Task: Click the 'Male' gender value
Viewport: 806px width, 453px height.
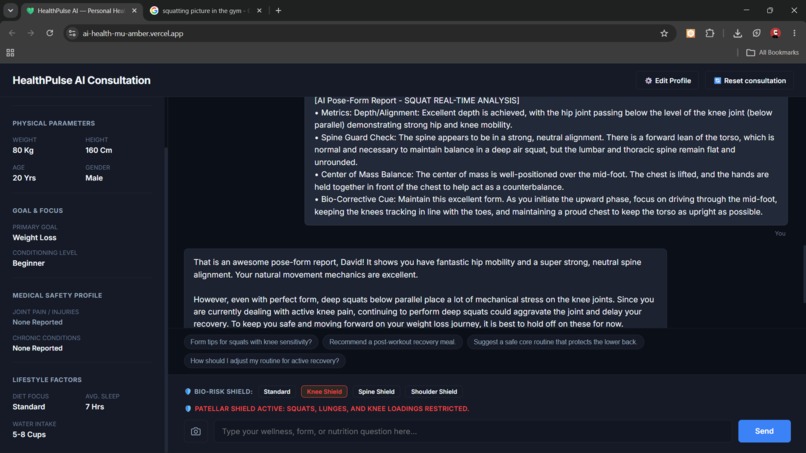Action: [94, 178]
